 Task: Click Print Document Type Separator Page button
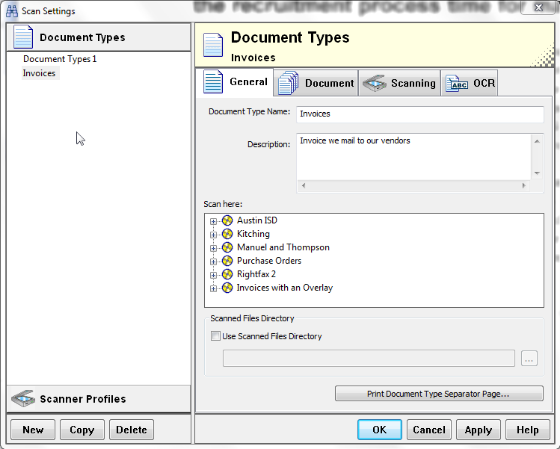(439, 394)
